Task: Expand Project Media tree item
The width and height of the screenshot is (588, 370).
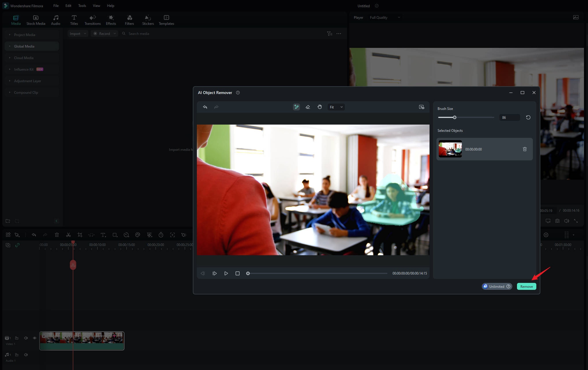Action: coord(10,35)
